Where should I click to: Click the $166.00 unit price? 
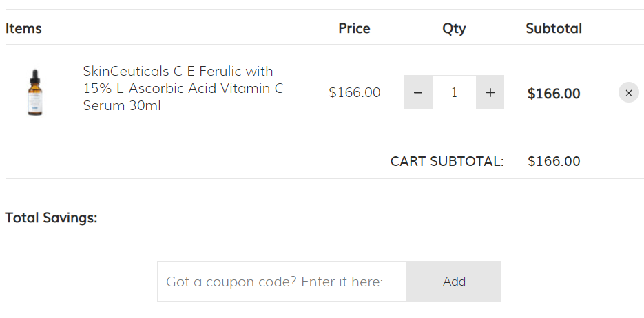click(355, 92)
